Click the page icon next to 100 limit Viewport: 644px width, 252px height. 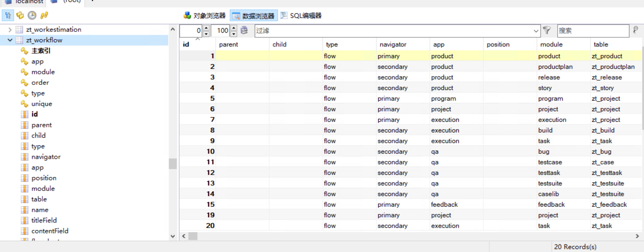tap(244, 30)
